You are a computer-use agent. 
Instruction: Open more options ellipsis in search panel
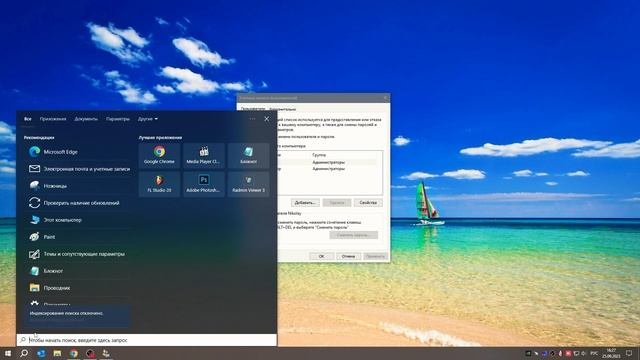pyautogui.click(x=252, y=119)
